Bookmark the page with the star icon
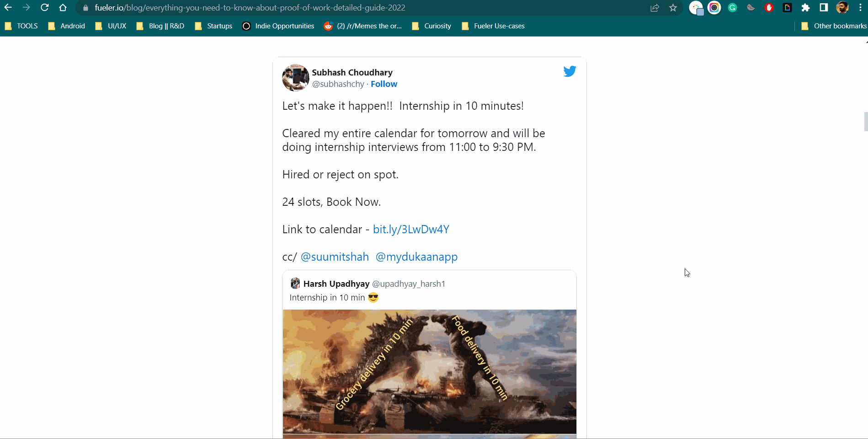The height and width of the screenshot is (439, 868). [x=672, y=8]
